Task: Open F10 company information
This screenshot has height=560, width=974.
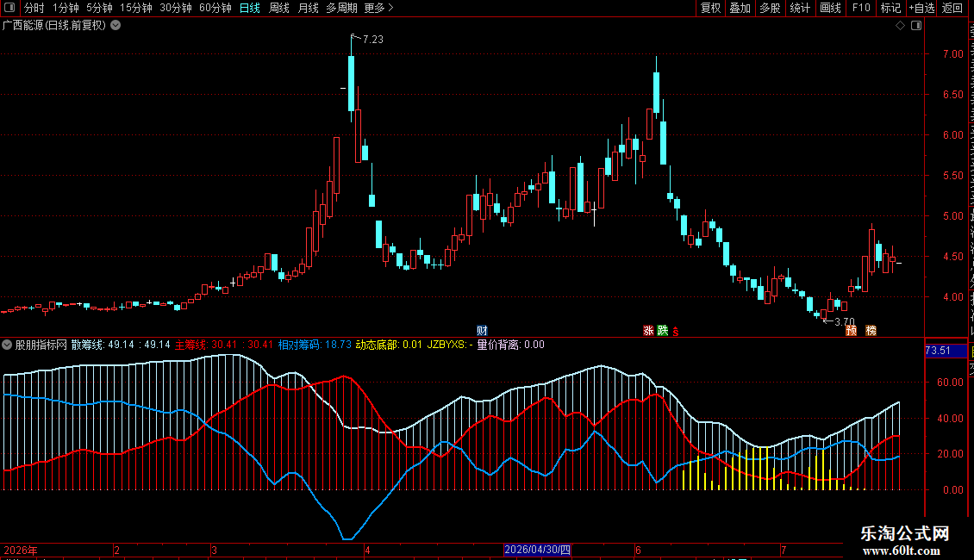Action: click(x=861, y=8)
